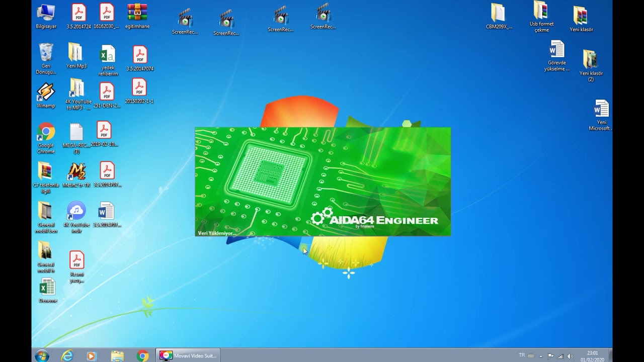Select the 3.5.20147074 PDF file
The image size is (644, 362).
click(x=140, y=59)
